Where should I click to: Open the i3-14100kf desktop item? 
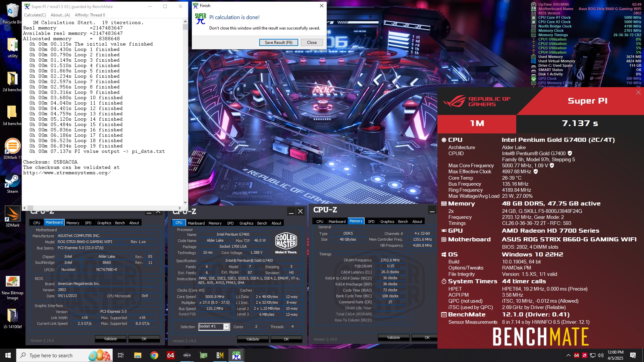point(12,318)
